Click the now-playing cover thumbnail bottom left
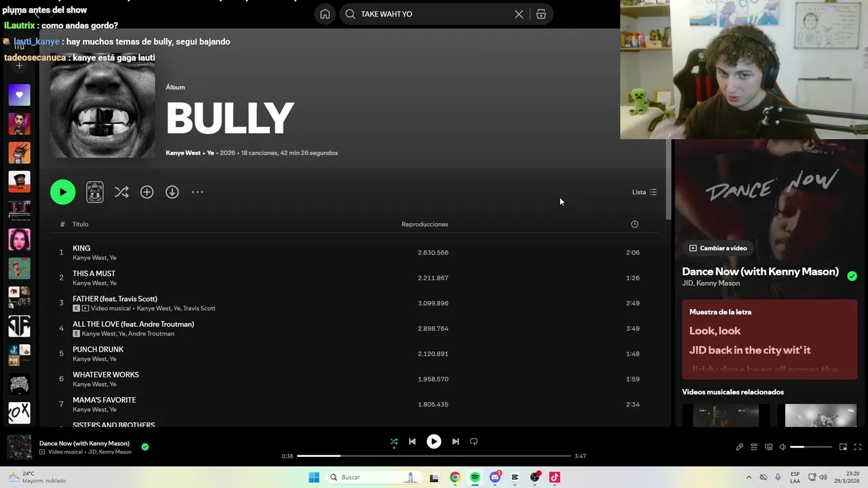Screen dimensions: 868x488 19,447
